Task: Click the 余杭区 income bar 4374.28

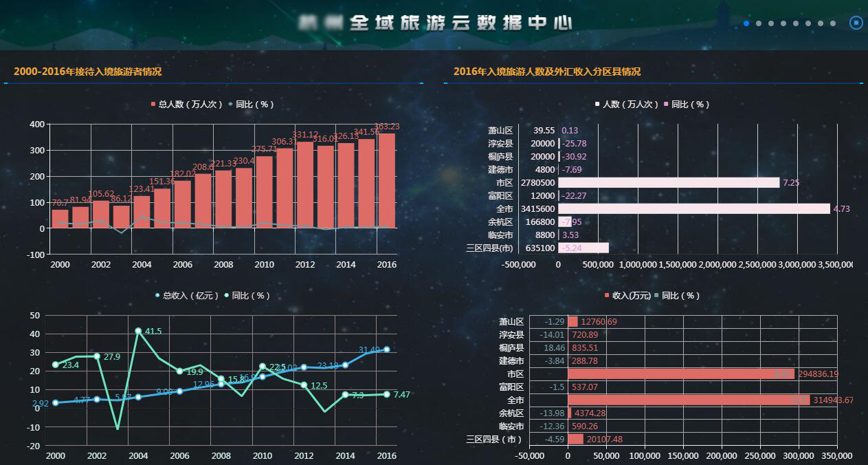Action: click(x=570, y=413)
